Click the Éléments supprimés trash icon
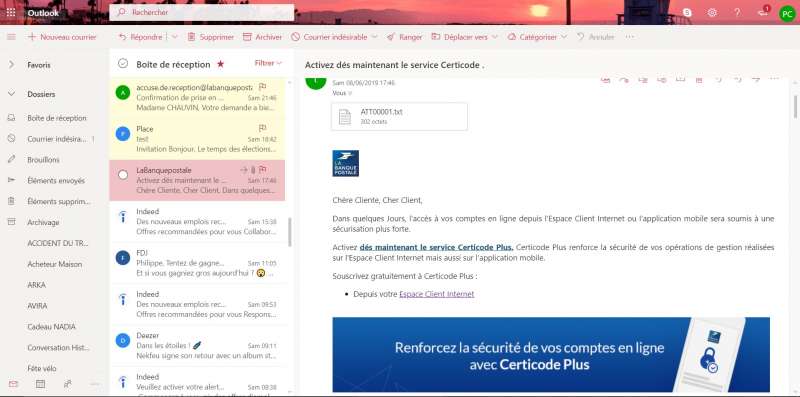800x397 pixels. coord(11,202)
